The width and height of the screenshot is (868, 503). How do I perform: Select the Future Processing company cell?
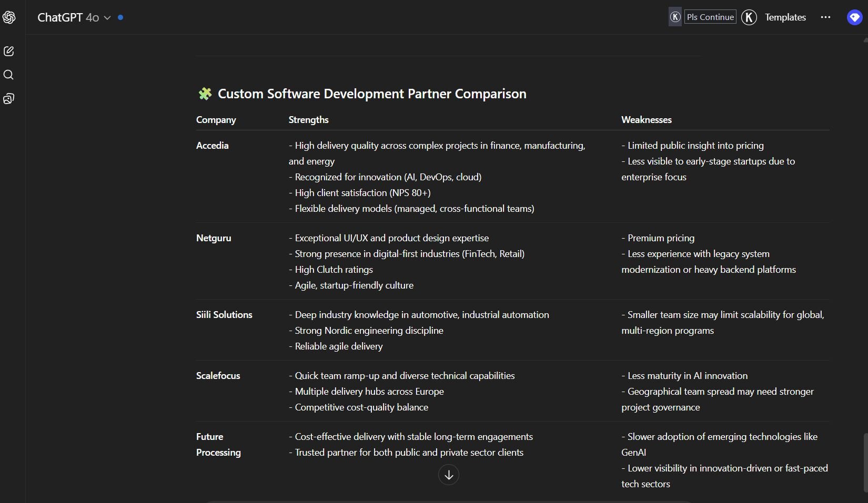(218, 445)
